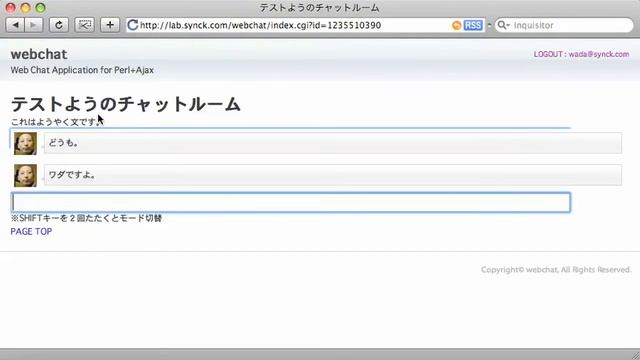
Task: Click the ワダですよ。 chat message
Action: coord(333,175)
